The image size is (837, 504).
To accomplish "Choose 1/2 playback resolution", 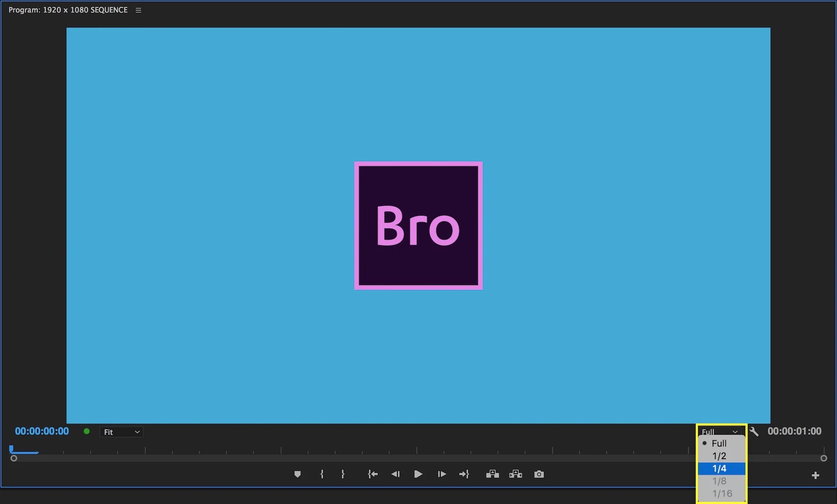I will coord(719,456).
